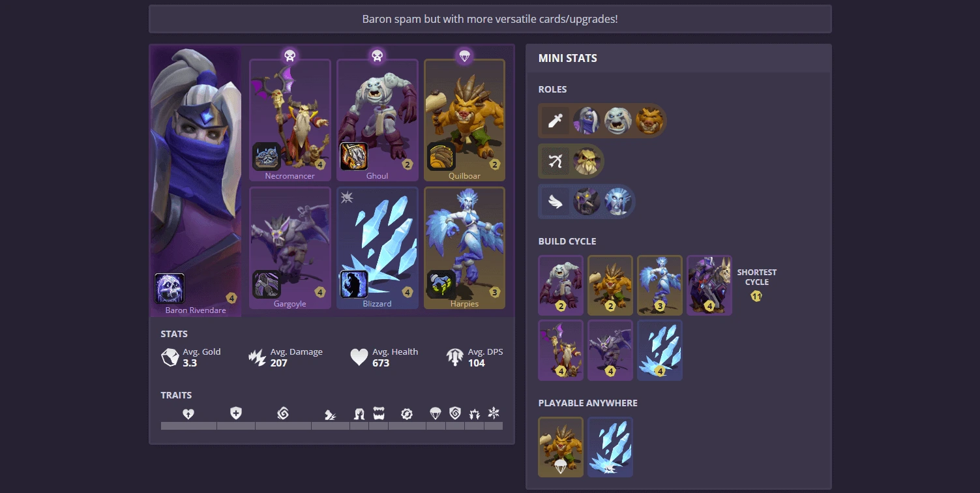980x493 pixels.
Task: Click the Necromancer talent icon
Action: pos(267,157)
